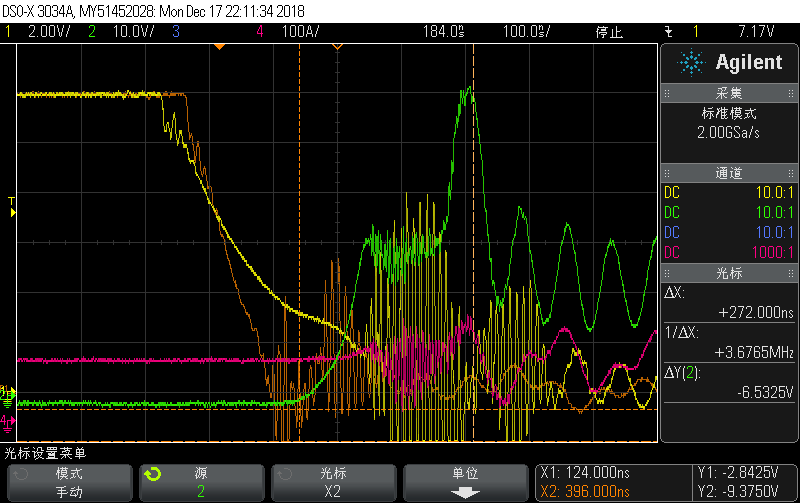Click grip icon right of 通道 header
This screenshot has height=503, width=800.
click(x=791, y=173)
